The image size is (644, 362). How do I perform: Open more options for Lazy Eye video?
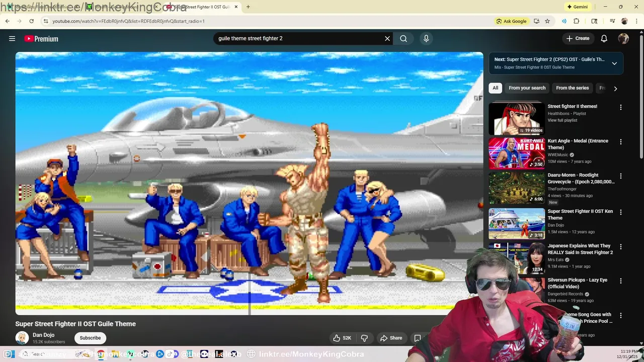[621, 281]
